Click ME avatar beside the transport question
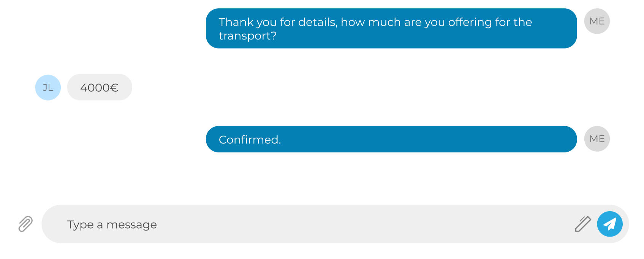 [x=597, y=21]
